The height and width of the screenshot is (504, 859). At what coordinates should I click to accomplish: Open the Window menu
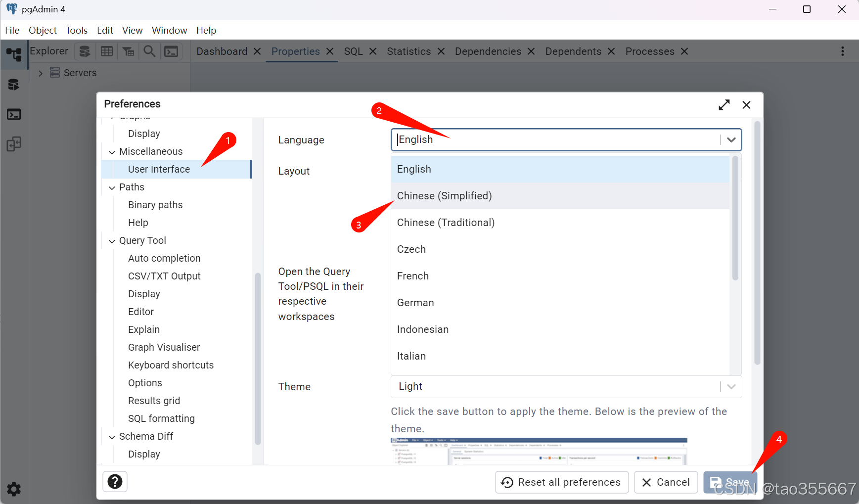click(169, 30)
